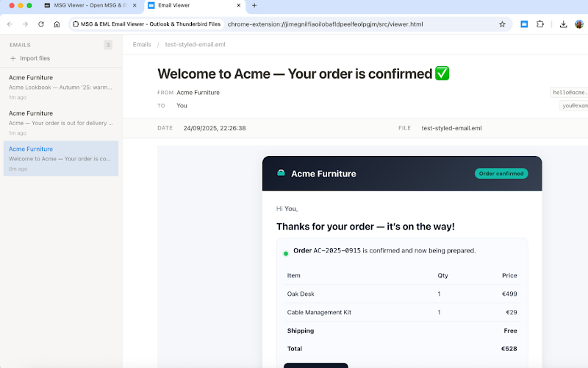Image resolution: width=588 pixels, height=368 pixels.
Task: Click the Order confirmed badge
Action: 501,174
